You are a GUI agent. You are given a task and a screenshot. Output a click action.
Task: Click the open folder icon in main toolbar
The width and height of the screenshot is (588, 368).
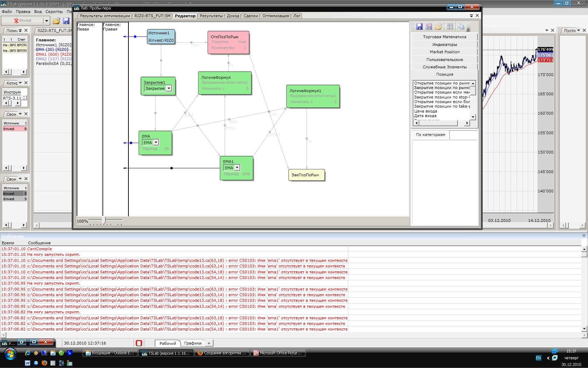point(56,21)
